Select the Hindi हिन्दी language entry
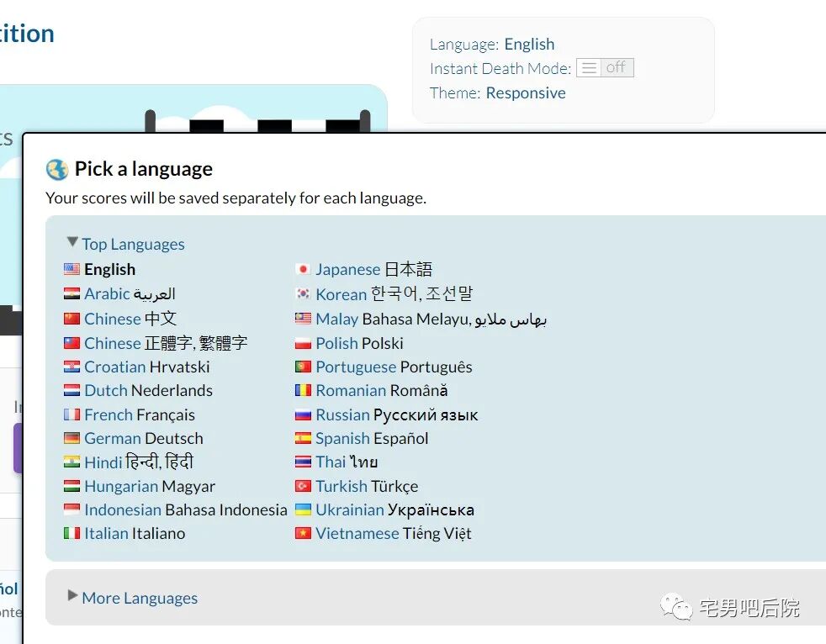The height and width of the screenshot is (644, 826). 139,462
